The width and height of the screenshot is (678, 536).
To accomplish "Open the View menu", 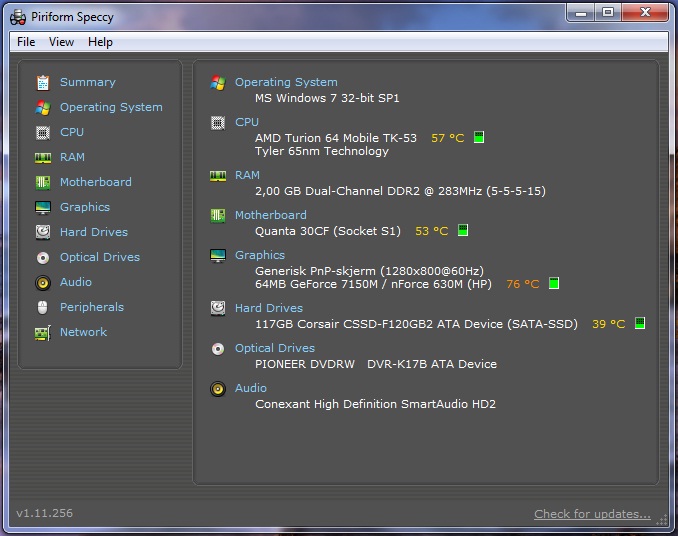I will pyautogui.click(x=61, y=42).
